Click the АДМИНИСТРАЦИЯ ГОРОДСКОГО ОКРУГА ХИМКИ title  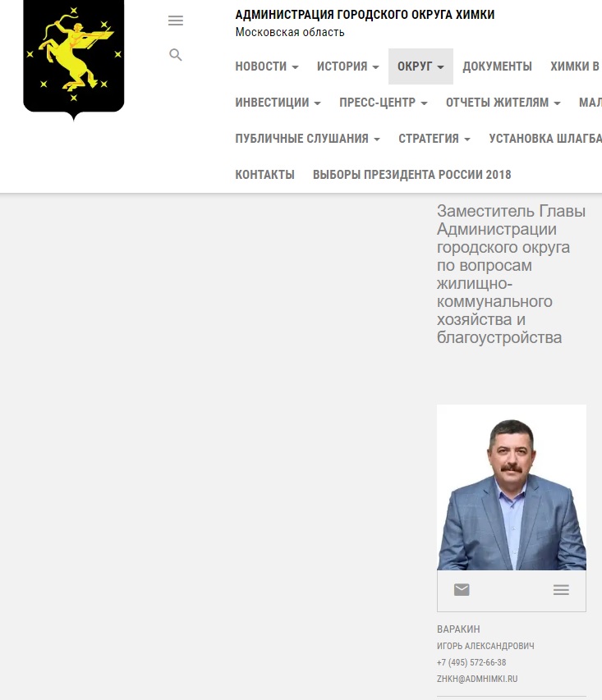click(365, 15)
